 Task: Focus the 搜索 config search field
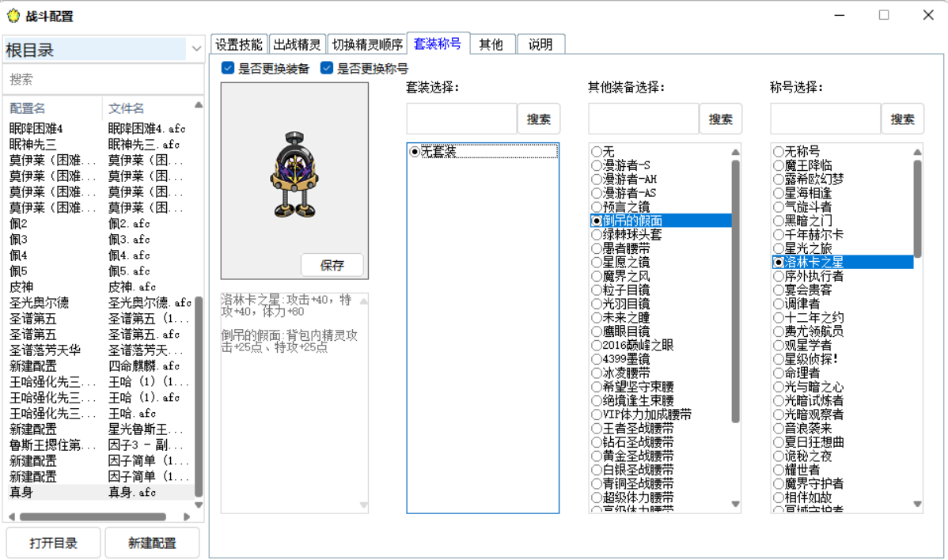pos(104,79)
